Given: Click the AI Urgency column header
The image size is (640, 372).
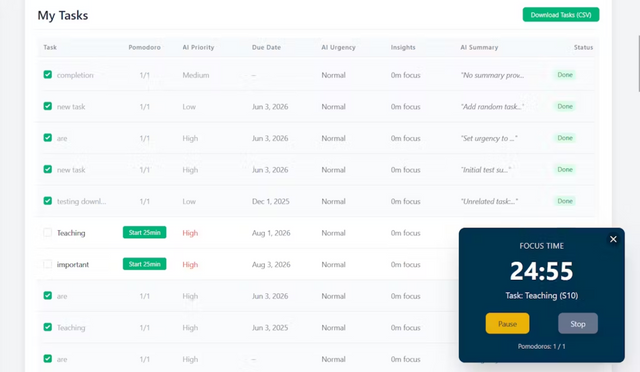Looking at the screenshot, I should coord(338,47).
